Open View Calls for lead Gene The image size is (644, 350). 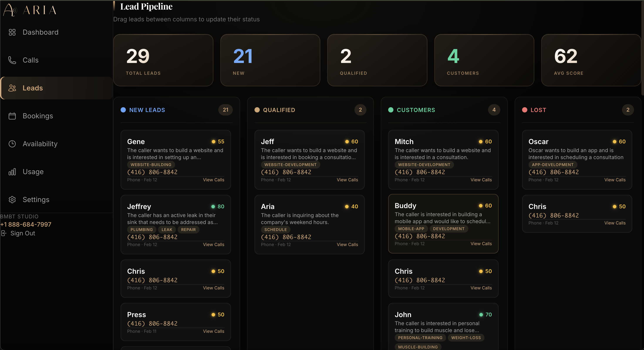(214, 180)
